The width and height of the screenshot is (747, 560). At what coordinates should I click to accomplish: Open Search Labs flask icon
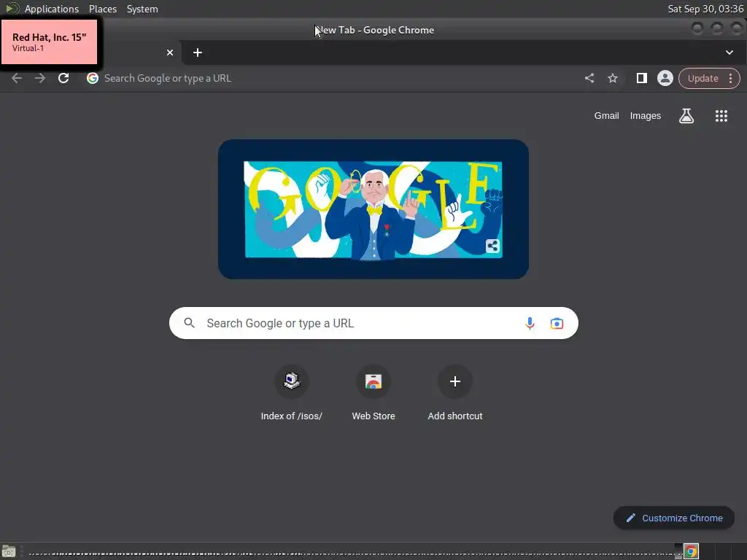686,116
